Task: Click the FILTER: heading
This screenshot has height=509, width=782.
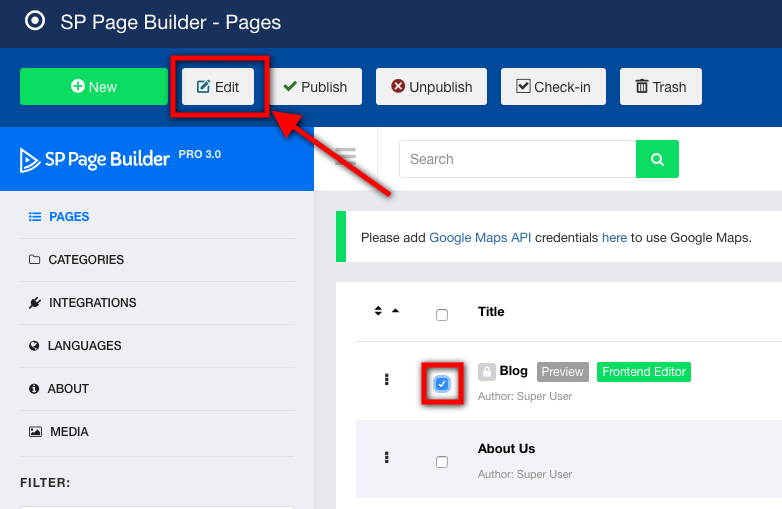Action: point(45,483)
